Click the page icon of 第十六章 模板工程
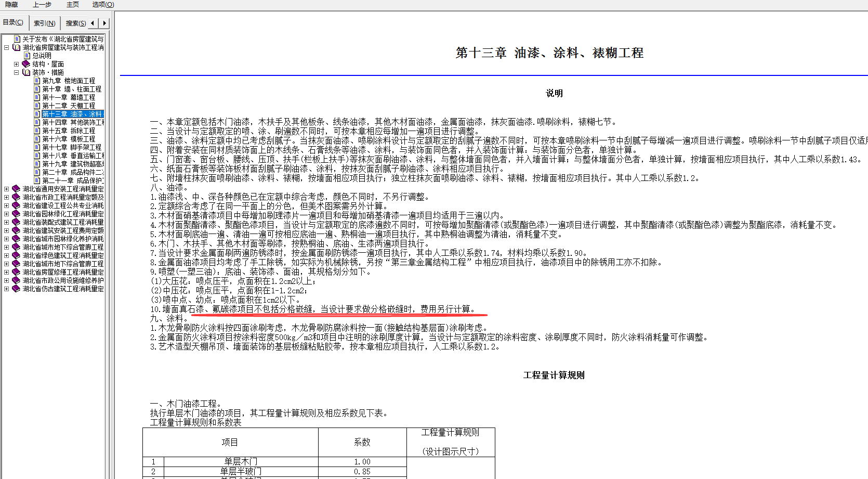 [37, 139]
